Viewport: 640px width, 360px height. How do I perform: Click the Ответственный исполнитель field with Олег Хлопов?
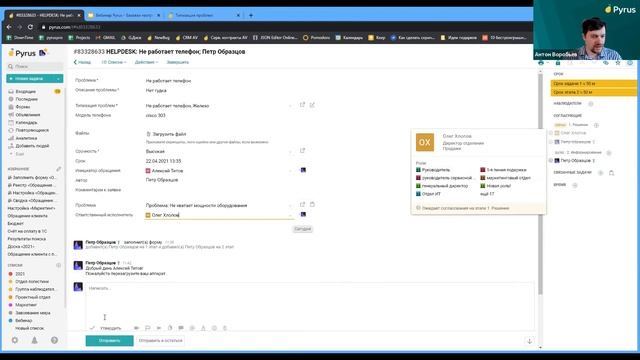(x=219, y=215)
